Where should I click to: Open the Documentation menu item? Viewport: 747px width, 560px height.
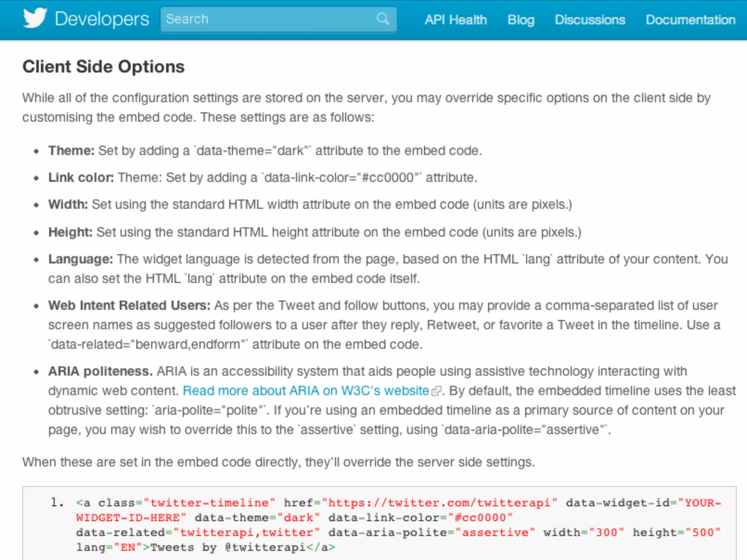coord(690,20)
